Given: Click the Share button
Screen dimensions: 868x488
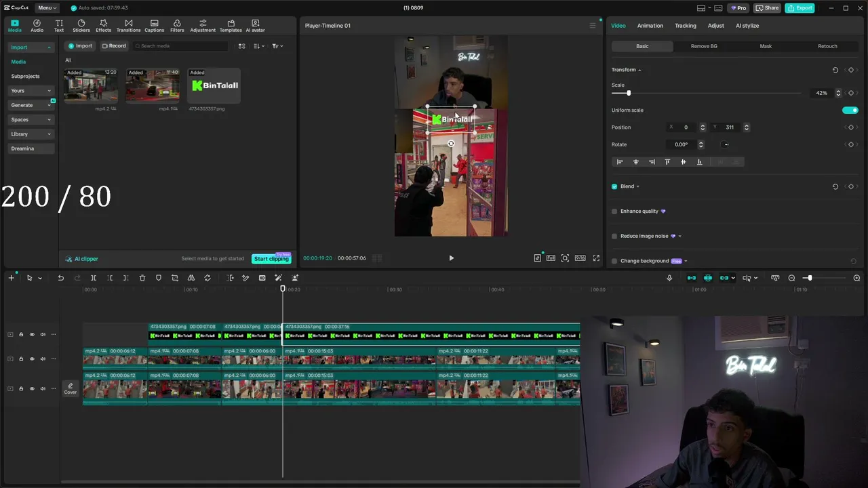Looking at the screenshot, I should 768,7.
